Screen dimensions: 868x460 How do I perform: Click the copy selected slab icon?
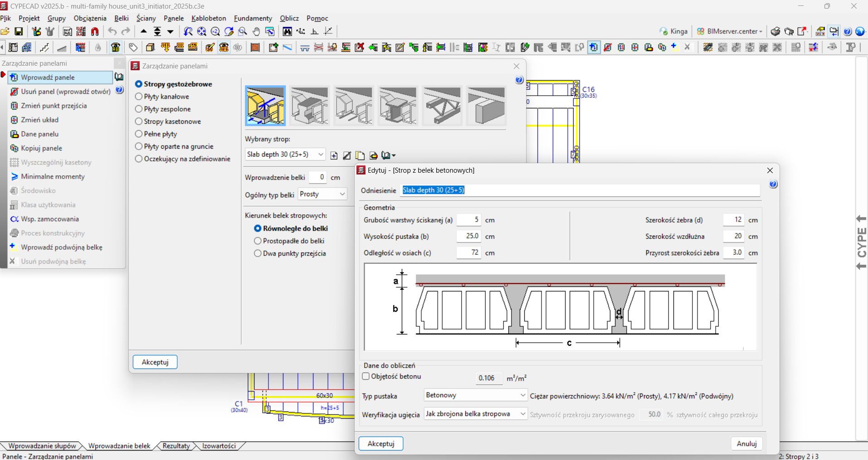[360, 155]
